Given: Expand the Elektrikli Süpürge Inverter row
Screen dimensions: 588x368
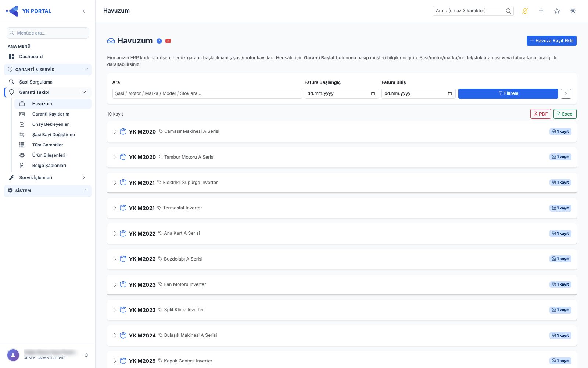Looking at the screenshot, I should point(342,183).
